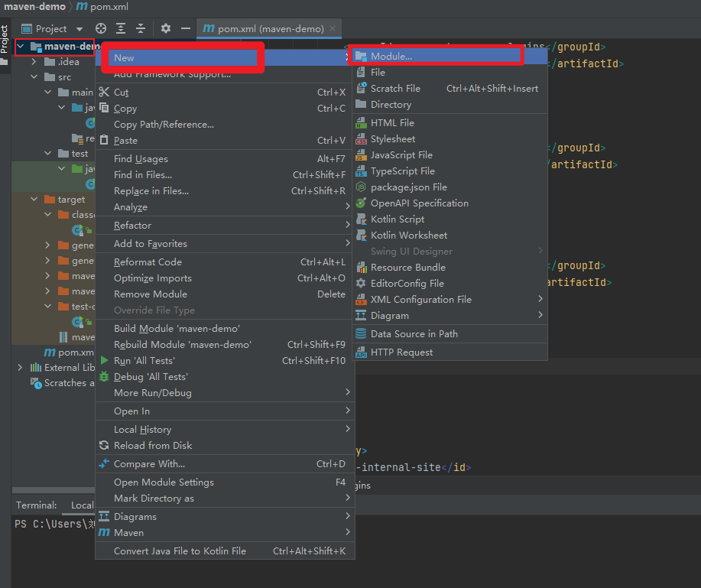The width and height of the screenshot is (701, 588).
Task: Click the Data Source in Path icon
Action: [x=361, y=334]
